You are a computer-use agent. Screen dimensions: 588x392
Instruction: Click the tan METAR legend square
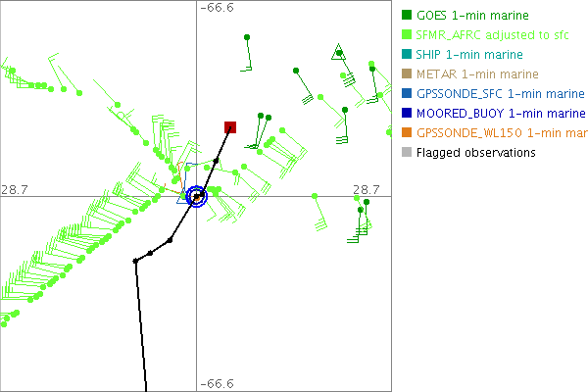(x=407, y=74)
